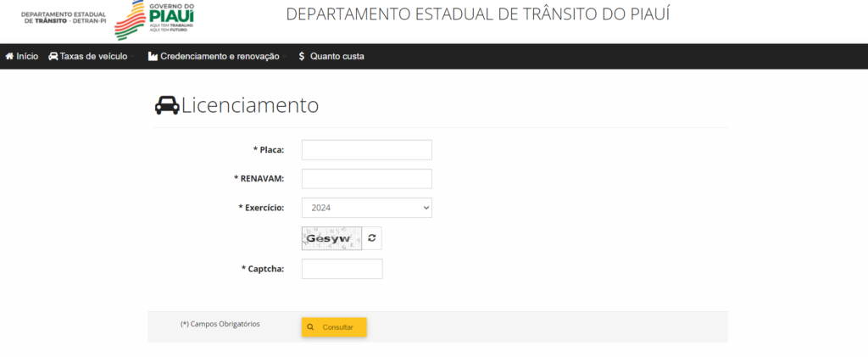Viewport: 868px width, 357px height.
Task: Click the dollar sign icon before Quanto custa
Action: [x=302, y=56]
